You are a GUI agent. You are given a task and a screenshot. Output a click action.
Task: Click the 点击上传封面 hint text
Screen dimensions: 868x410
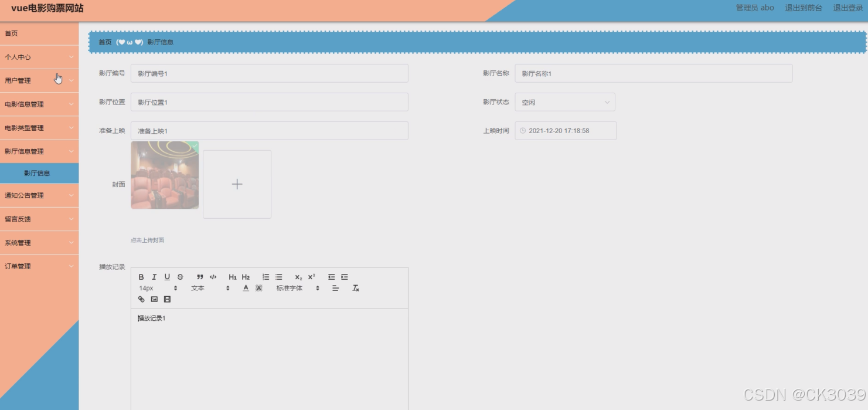tap(147, 240)
